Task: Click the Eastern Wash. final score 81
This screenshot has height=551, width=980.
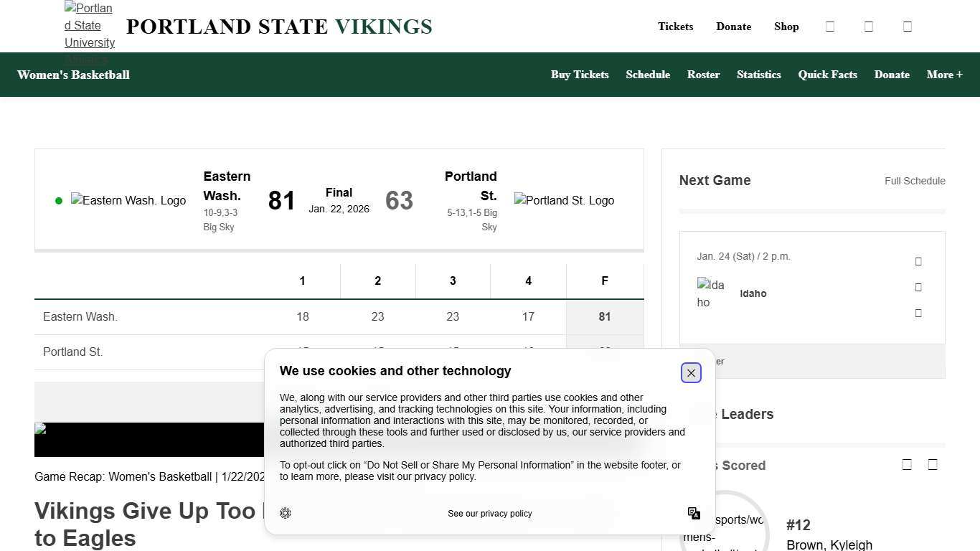Action: pyautogui.click(x=281, y=201)
